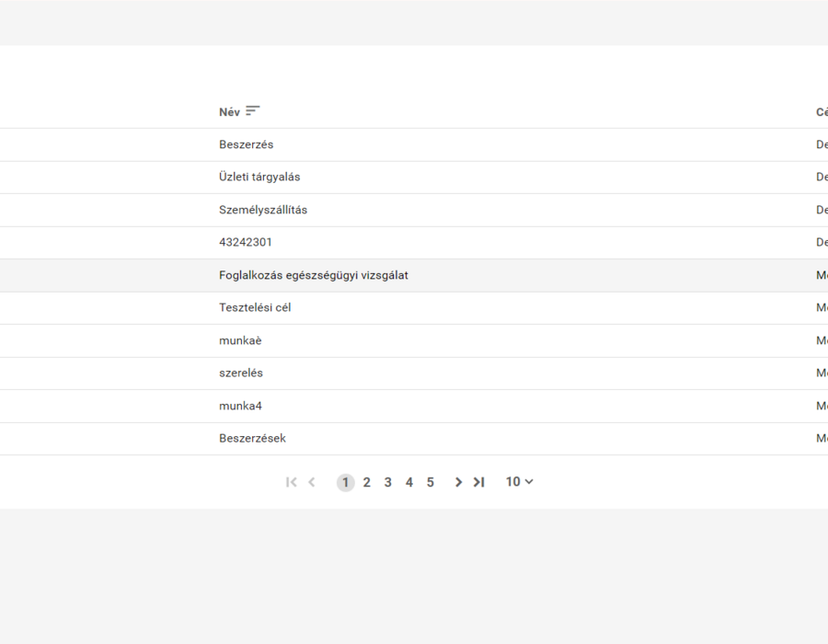Go to page 5
828x644 pixels.
[431, 482]
